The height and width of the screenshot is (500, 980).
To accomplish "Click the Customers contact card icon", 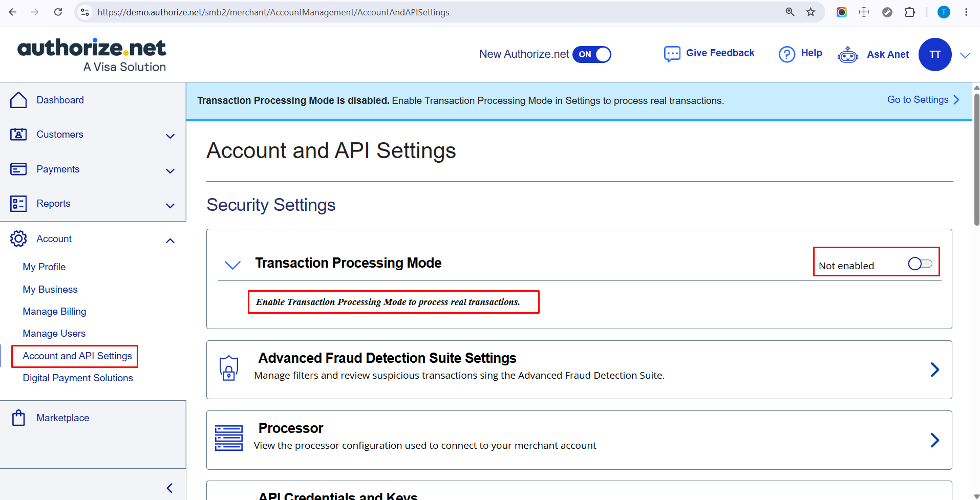I will (x=18, y=134).
